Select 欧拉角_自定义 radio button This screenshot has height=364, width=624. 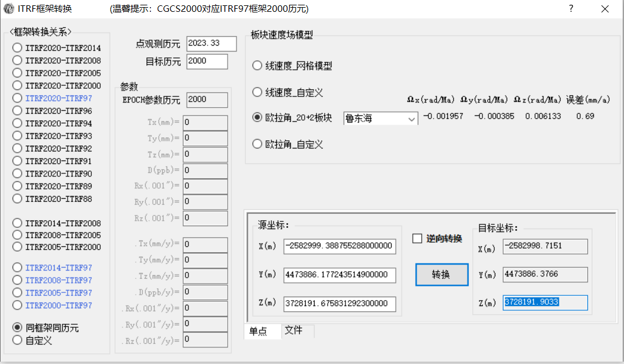point(257,144)
